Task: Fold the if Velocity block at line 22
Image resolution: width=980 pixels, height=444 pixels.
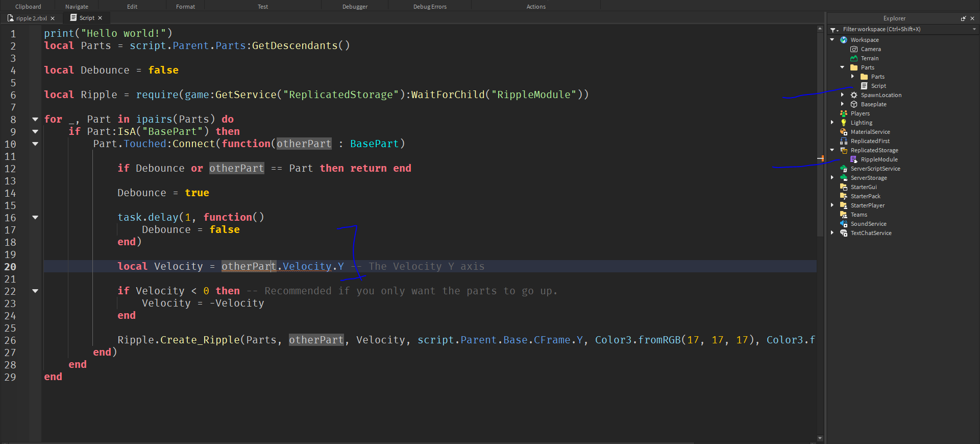Action: point(35,291)
